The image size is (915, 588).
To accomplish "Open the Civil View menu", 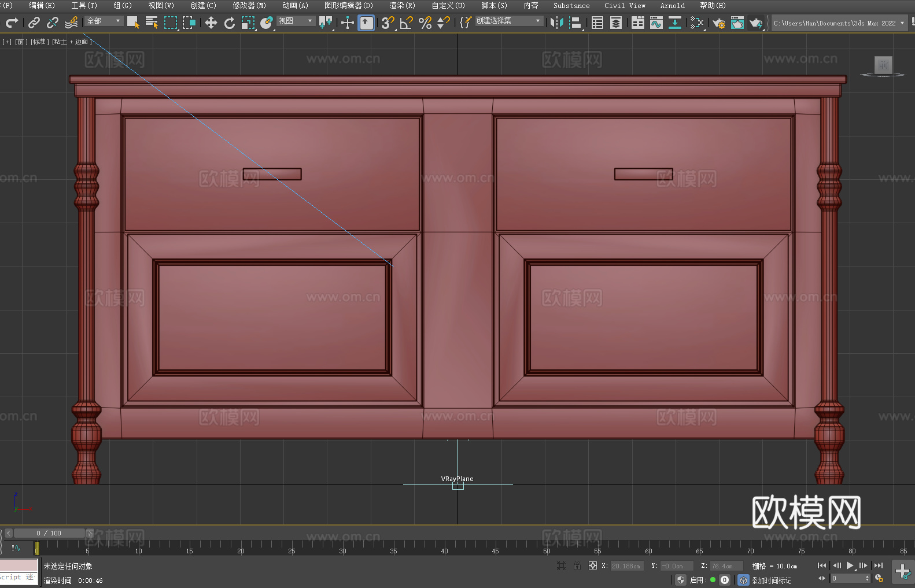I will click(x=625, y=5).
